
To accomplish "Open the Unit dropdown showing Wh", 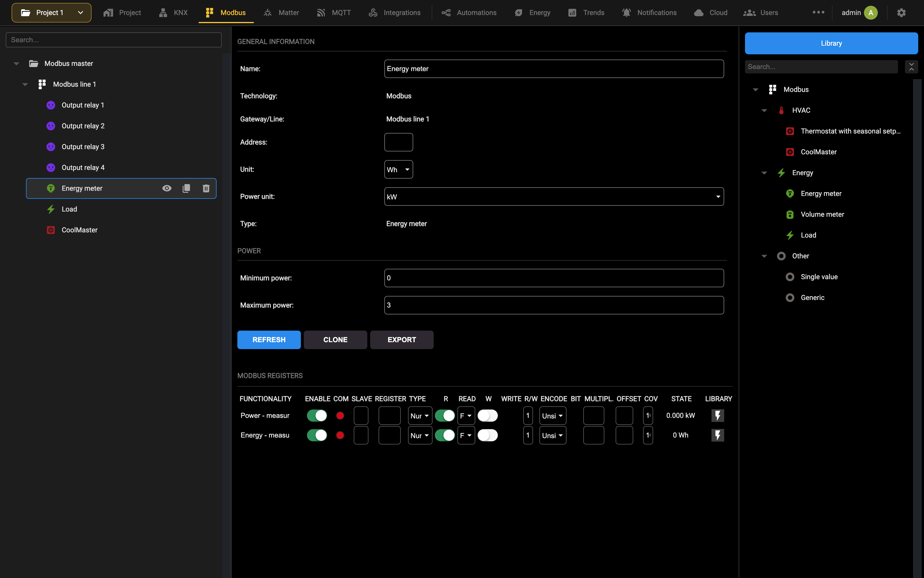I will tap(398, 169).
